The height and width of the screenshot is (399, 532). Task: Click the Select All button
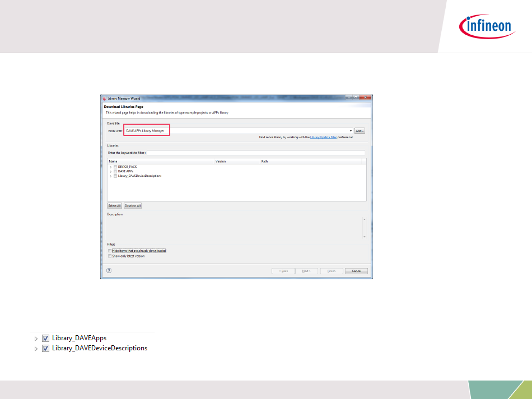point(114,206)
